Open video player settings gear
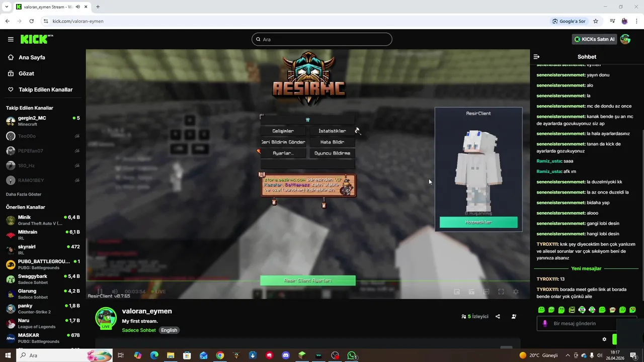 tap(516, 292)
